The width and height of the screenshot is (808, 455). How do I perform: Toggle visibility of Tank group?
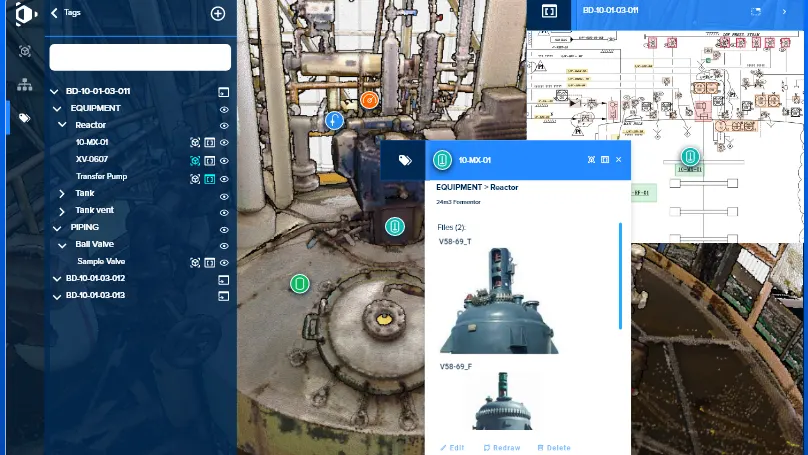[224, 196]
